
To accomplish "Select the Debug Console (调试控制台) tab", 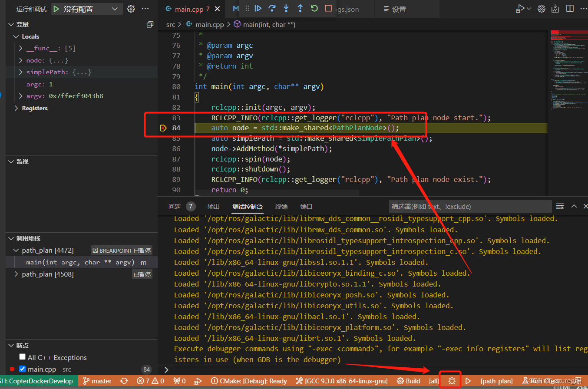I will [x=248, y=207].
